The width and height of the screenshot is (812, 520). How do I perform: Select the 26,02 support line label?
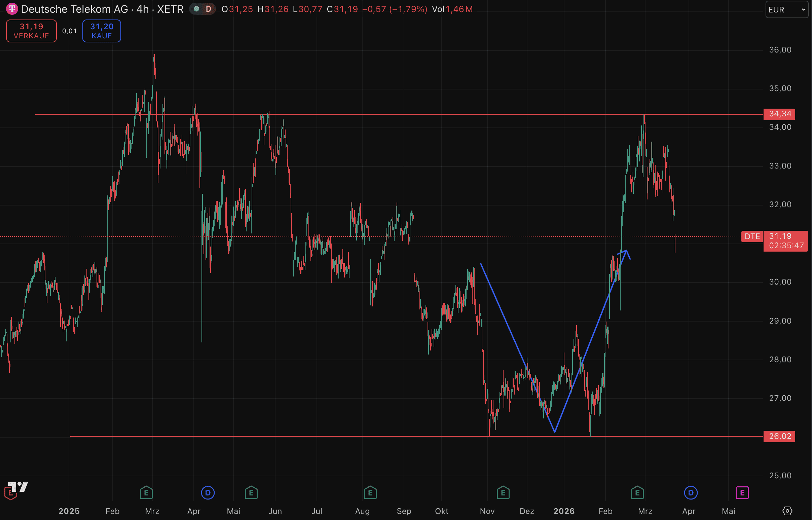pos(779,436)
